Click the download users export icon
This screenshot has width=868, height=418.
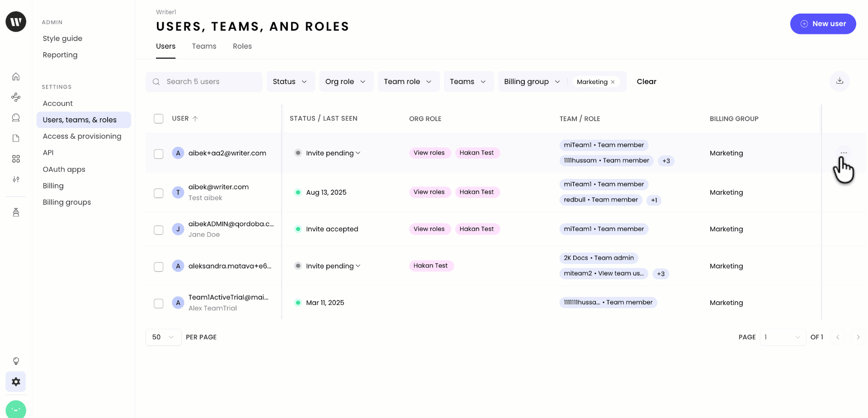pos(840,81)
